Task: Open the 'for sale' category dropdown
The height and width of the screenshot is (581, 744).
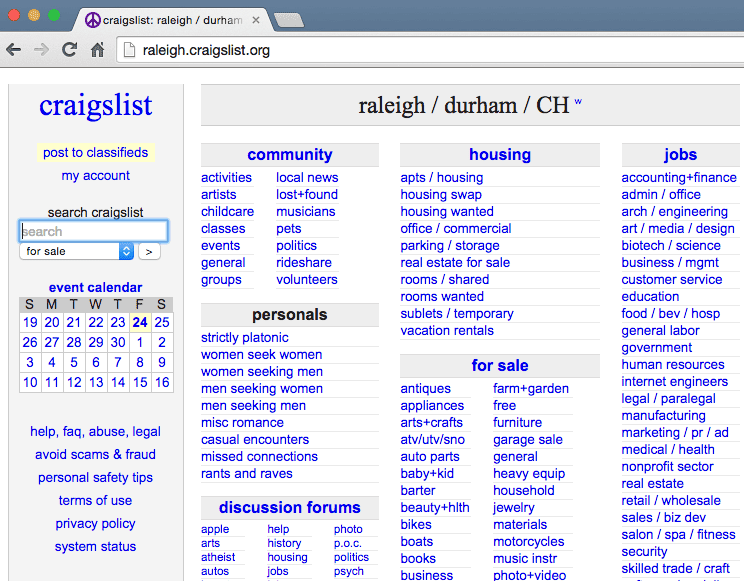Action: [76, 251]
